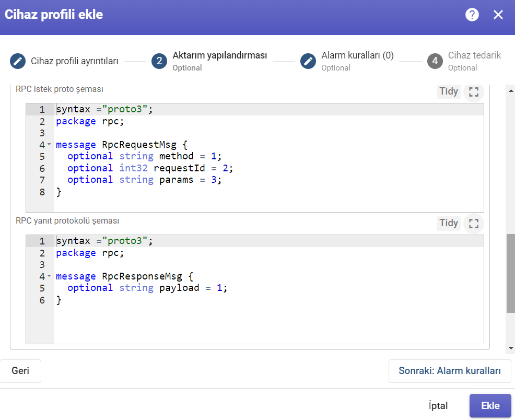Click the step 4 Cihaz tedarik circle

click(x=435, y=61)
